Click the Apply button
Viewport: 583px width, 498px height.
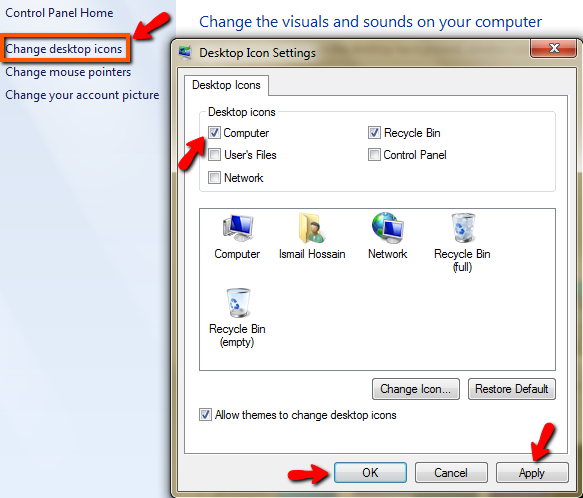[x=532, y=473]
